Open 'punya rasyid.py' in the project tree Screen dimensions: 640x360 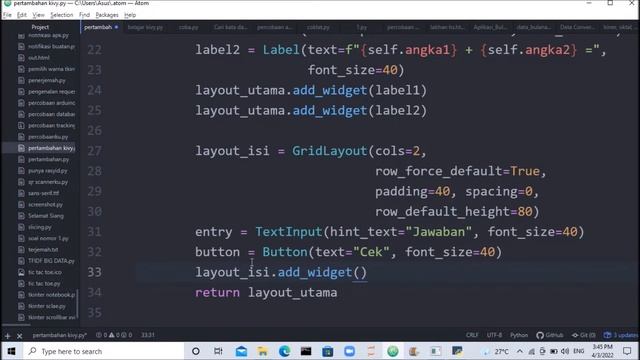click(x=48, y=171)
